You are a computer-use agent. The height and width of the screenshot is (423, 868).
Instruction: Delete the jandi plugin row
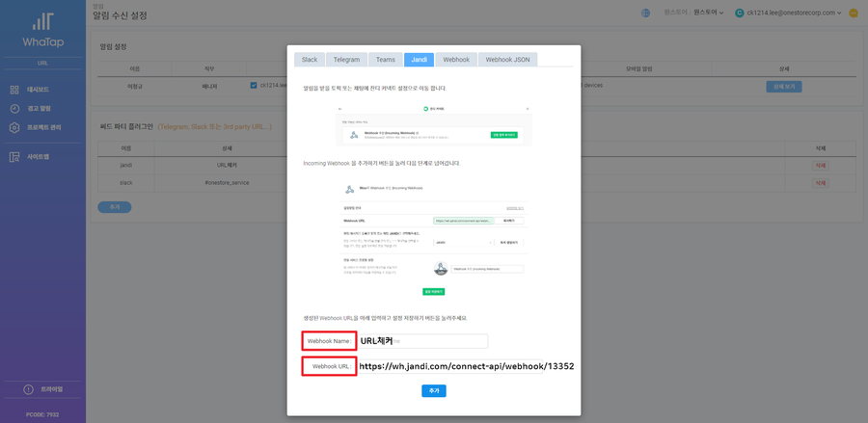(x=821, y=166)
